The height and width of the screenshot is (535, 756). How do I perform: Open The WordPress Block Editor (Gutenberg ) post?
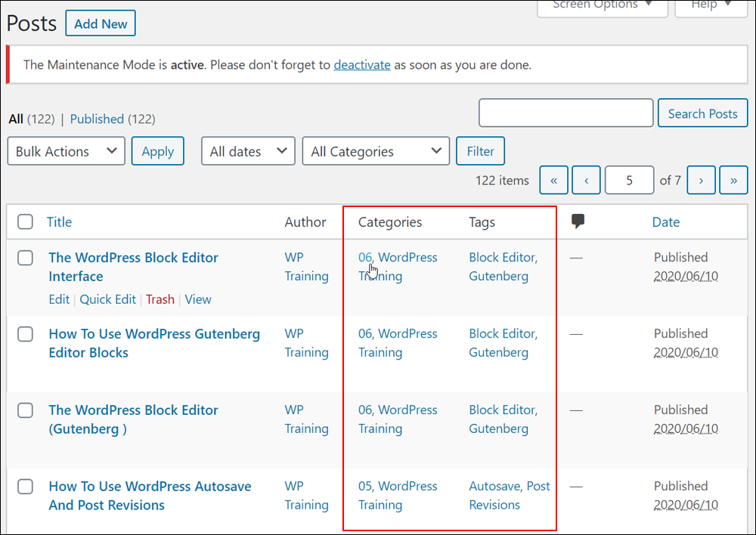133,419
